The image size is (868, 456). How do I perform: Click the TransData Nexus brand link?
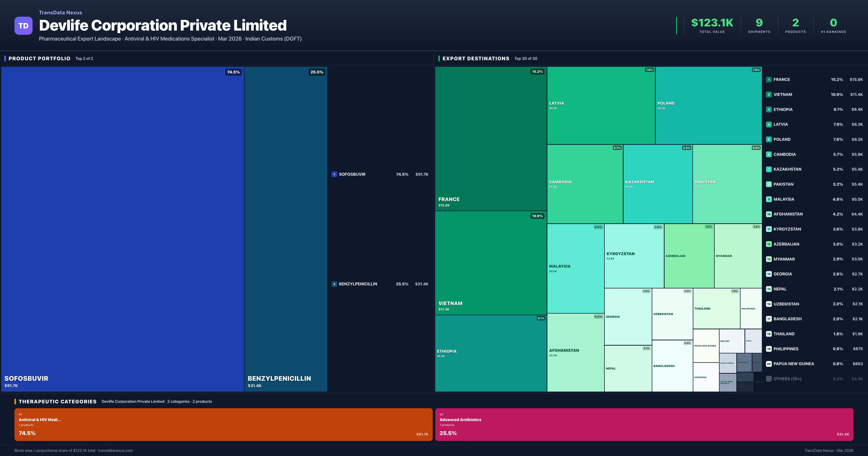click(60, 12)
